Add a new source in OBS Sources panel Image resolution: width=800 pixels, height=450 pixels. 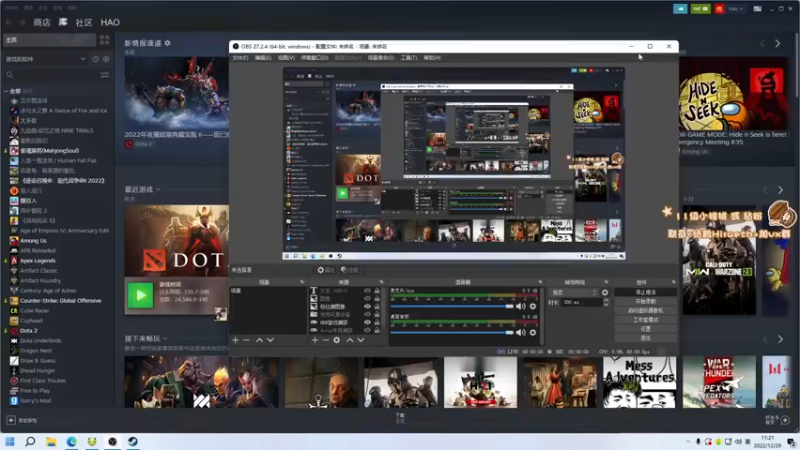(315, 340)
